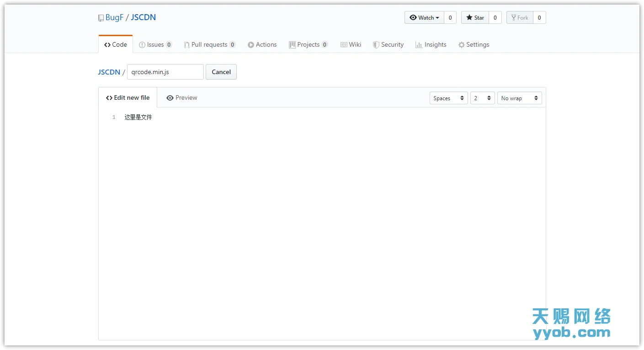Click the Fork icon

click(x=514, y=17)
